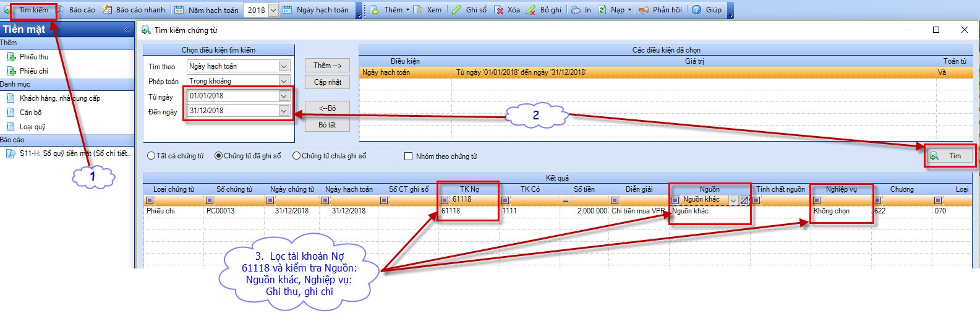
Task: Click the Số chứng từ filter icon
Action: (210, 200)
